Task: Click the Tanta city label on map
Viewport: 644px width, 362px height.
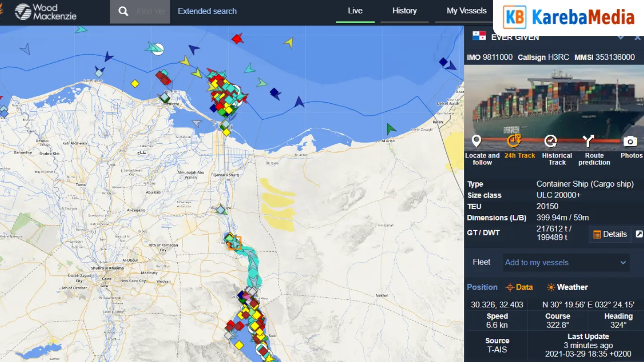Action: 81,185
